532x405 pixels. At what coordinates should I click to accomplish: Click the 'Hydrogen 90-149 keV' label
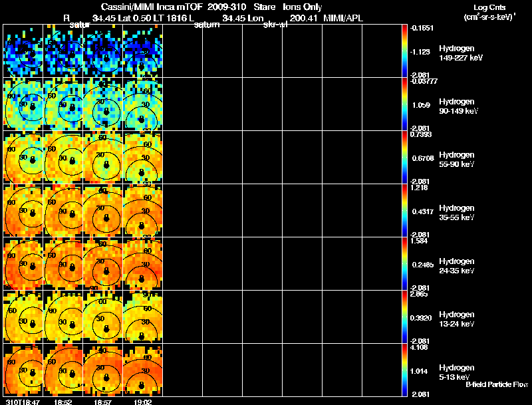(459, 106)
